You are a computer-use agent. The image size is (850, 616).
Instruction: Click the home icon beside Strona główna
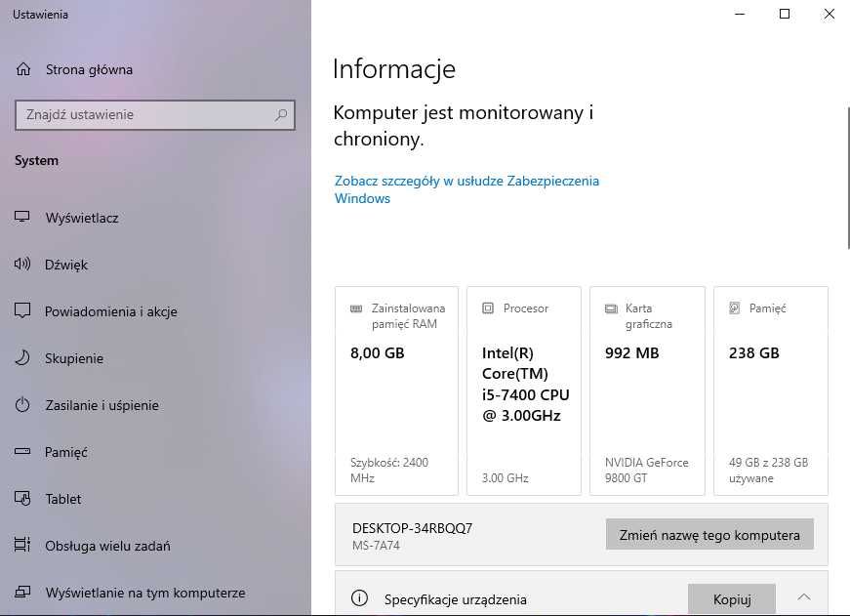(x=23, y=69)
